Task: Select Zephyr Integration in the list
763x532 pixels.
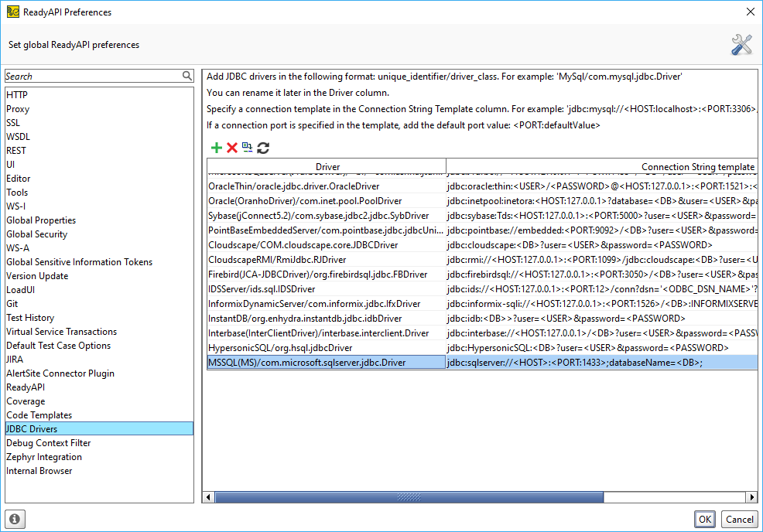Action: pos(99,457)
